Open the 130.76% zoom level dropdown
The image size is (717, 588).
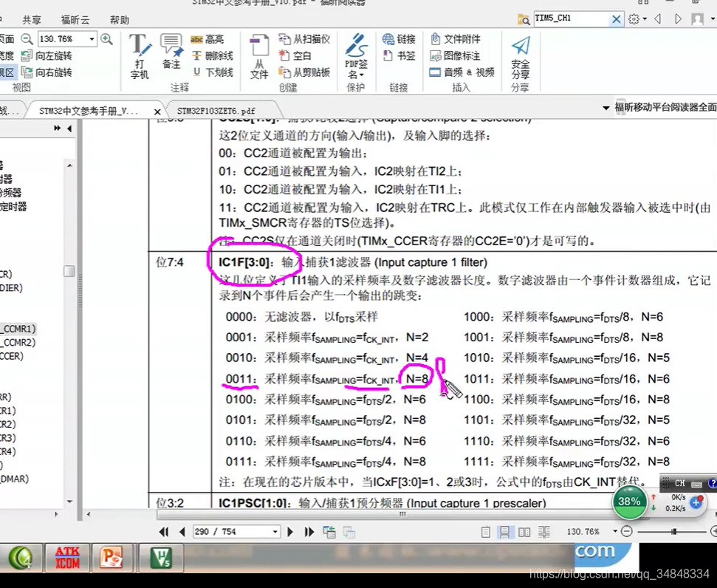click(x=92, y=39)
